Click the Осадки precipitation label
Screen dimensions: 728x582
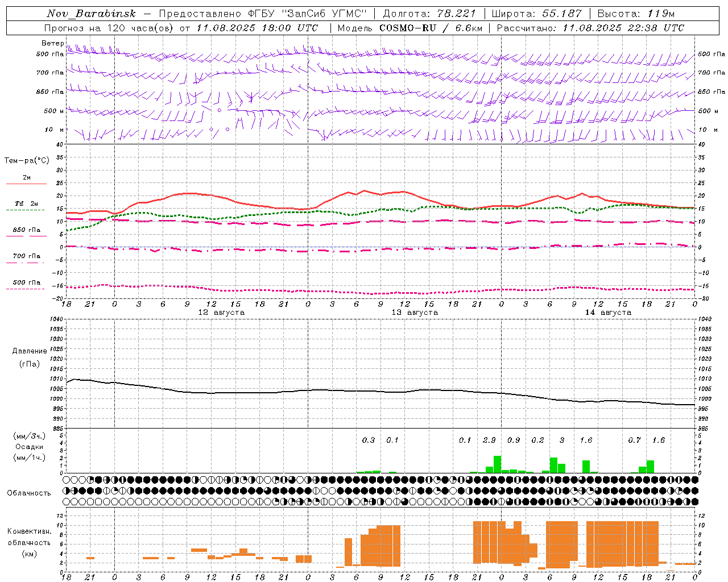[29, 447]
